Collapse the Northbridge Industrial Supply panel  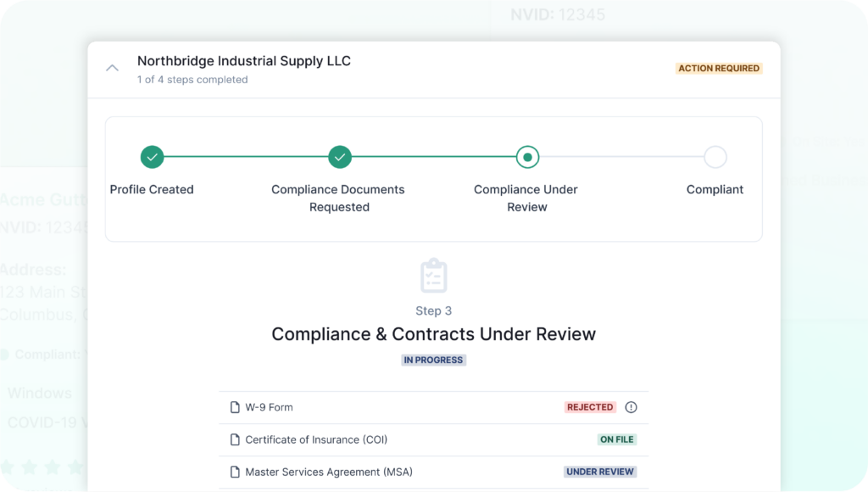[x=112, y=69]
